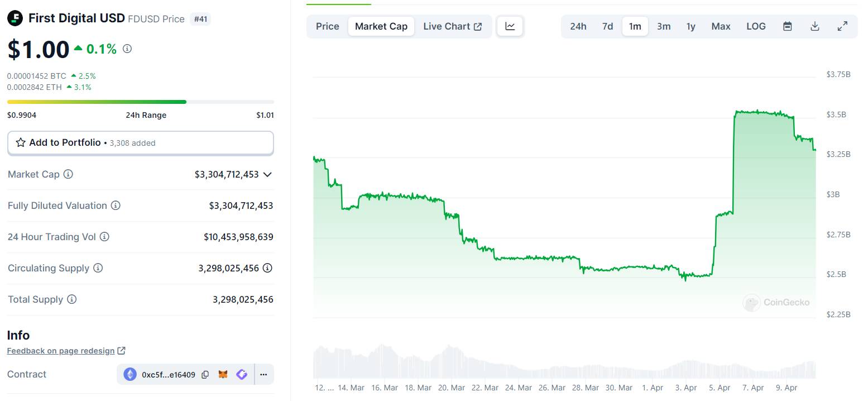Add token to MetaMask fox icon
This screenshot has width=868, height=401.
pos(223,374)
